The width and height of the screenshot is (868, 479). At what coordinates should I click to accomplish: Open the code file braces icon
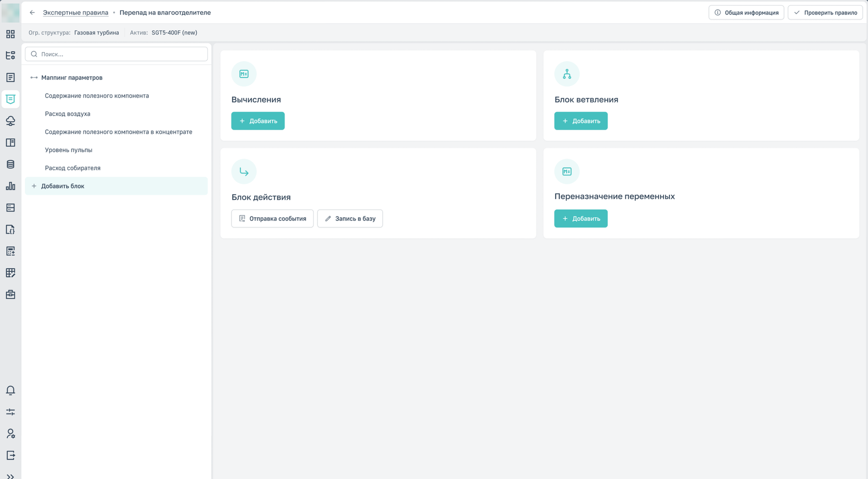pos(11,229)
